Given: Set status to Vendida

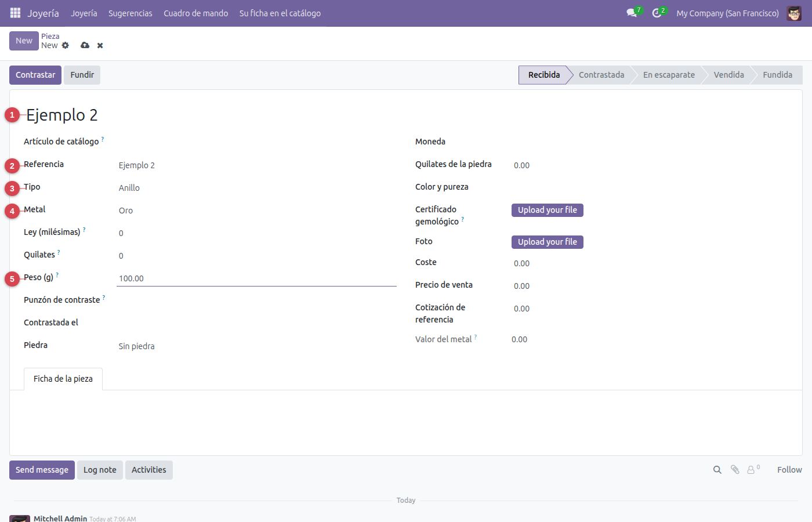Looking at the screenshot, I should pyautogui.click(x=729, y=75).
